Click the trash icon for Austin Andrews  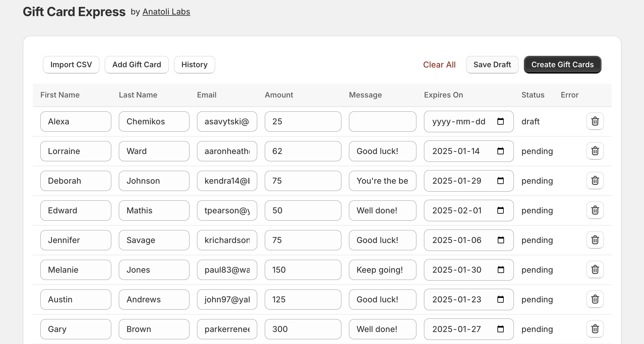(x=595, y=299)
